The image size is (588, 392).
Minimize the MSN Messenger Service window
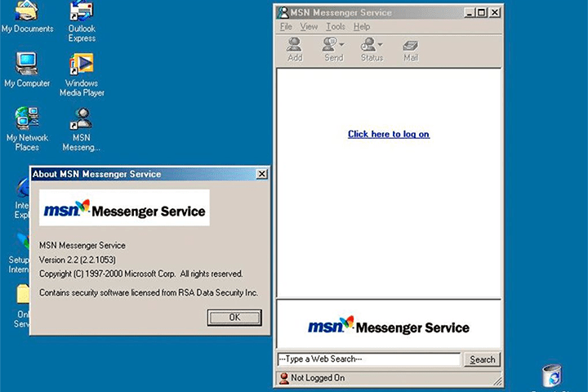coord(469,13)
